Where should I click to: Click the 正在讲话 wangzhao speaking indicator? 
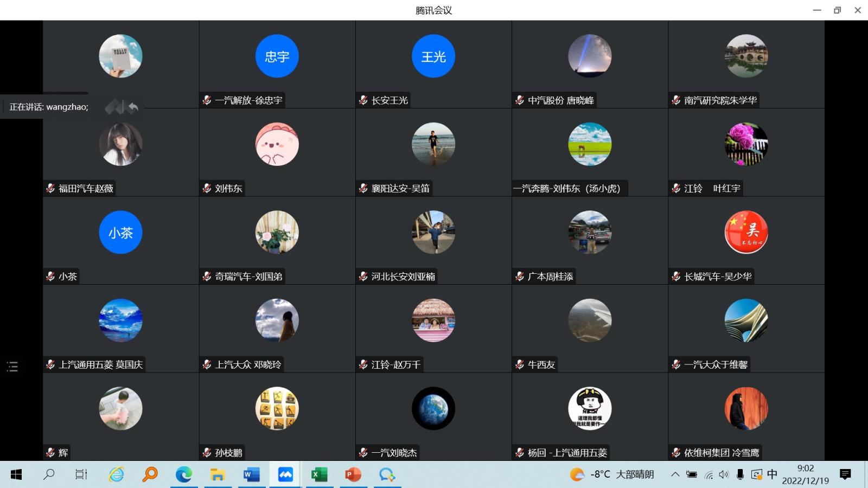[49, 107]
